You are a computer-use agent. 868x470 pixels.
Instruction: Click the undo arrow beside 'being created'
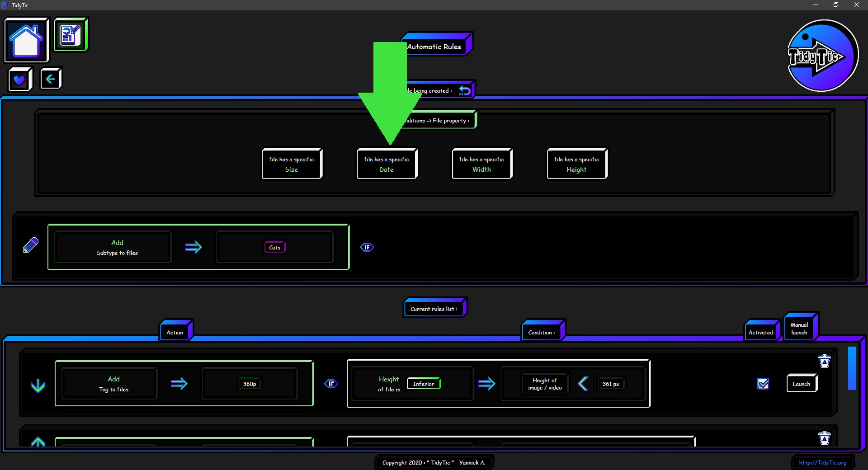click(464, 90)
